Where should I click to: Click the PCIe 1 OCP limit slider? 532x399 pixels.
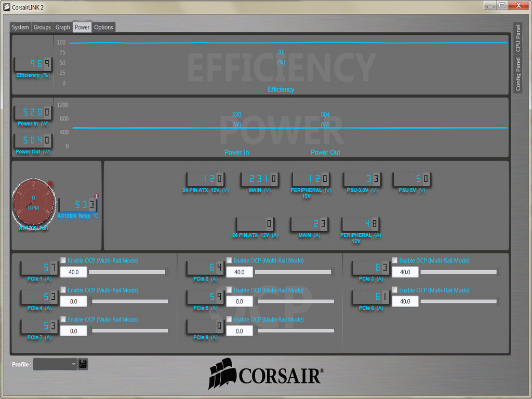click(x=129, y=272)
